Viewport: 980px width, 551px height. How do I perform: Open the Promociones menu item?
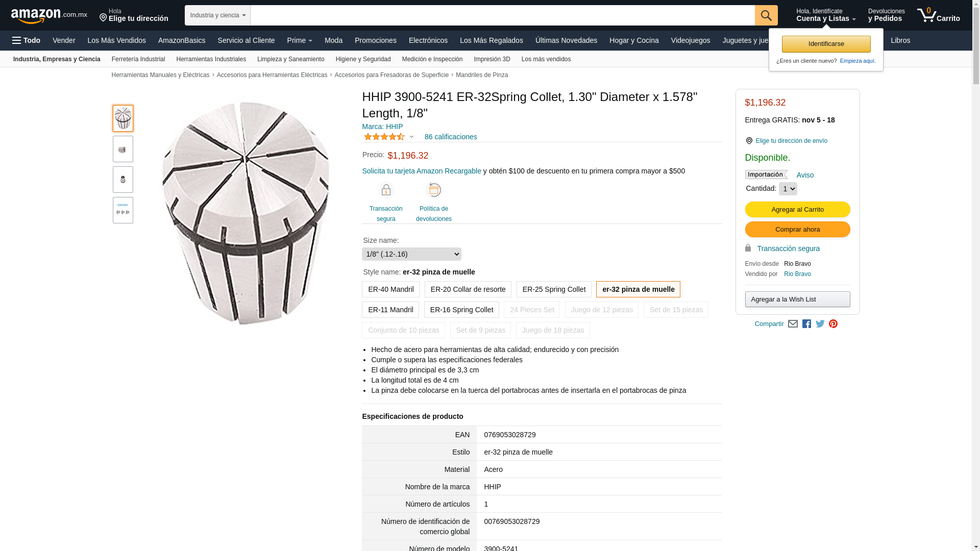[375, 40]
